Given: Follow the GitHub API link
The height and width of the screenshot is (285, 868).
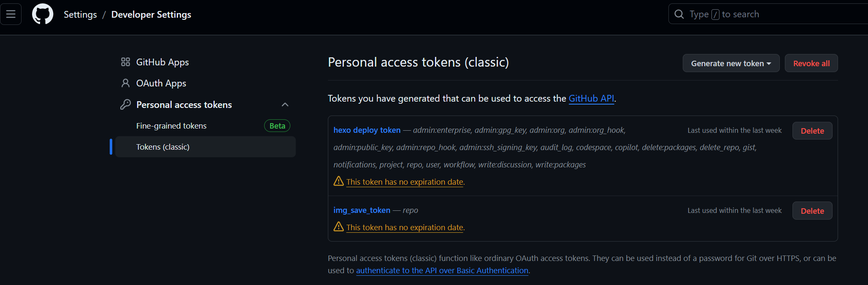Looking at the screenshot, I should [591, 98].
